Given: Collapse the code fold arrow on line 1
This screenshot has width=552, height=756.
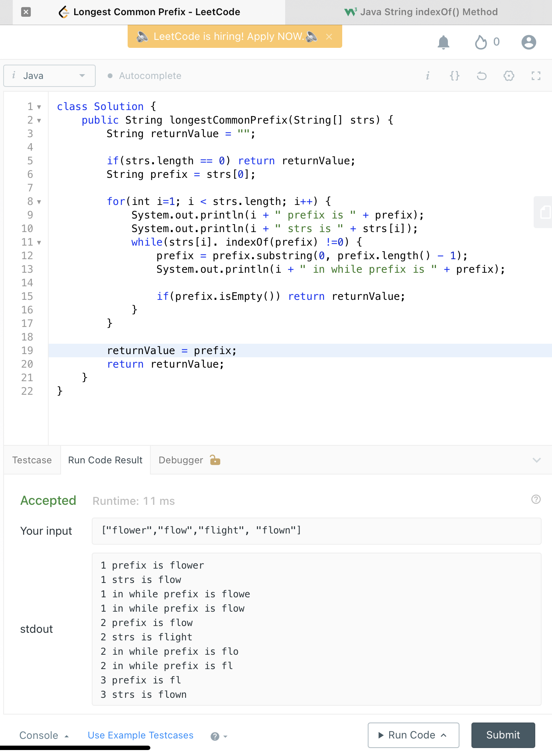Looking at the screenshot, I should (39, 107).
